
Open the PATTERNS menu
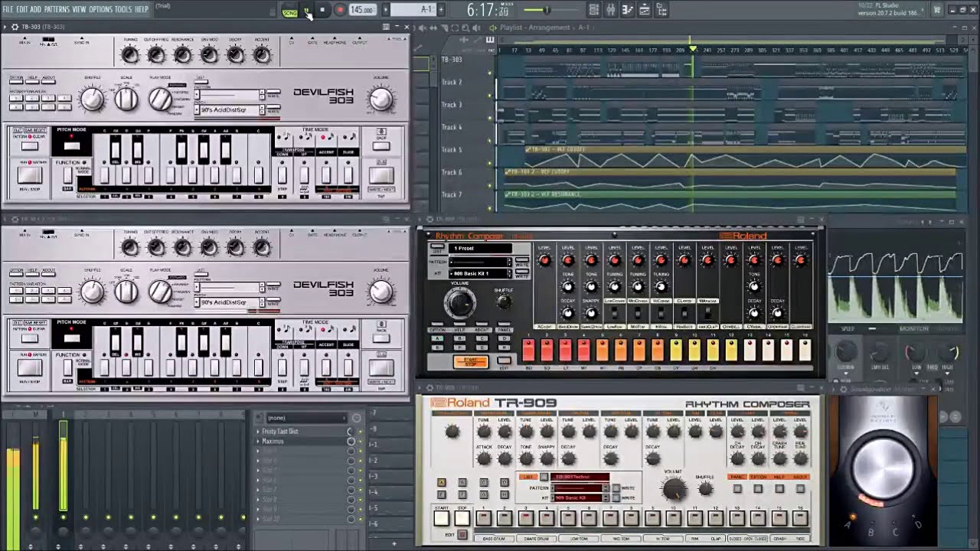point(57,9)
